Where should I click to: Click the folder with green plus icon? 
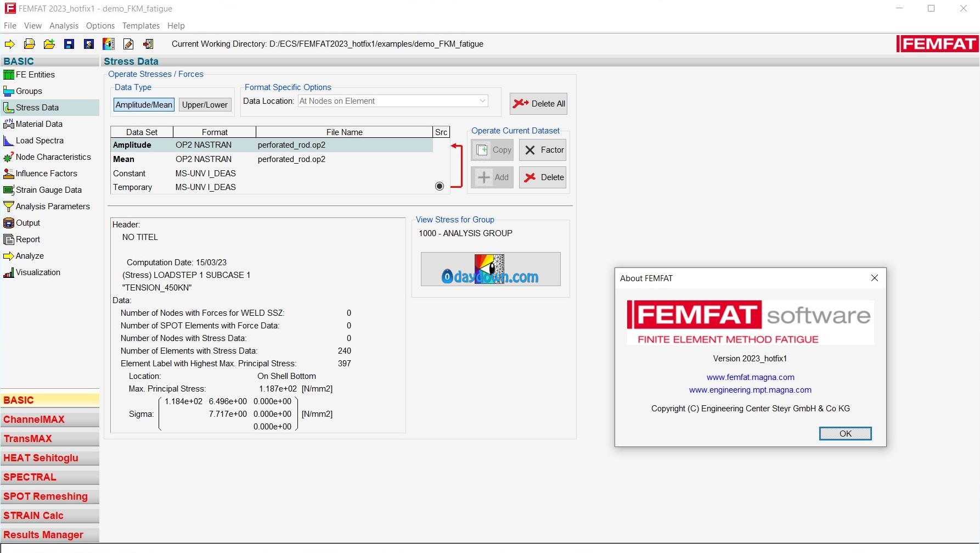point(49,44)
